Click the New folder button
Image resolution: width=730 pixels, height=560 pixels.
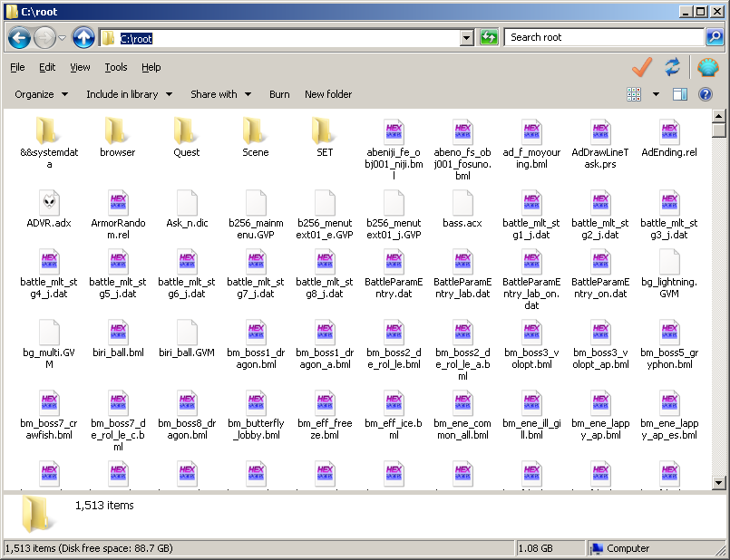click(x=328, y=94)
